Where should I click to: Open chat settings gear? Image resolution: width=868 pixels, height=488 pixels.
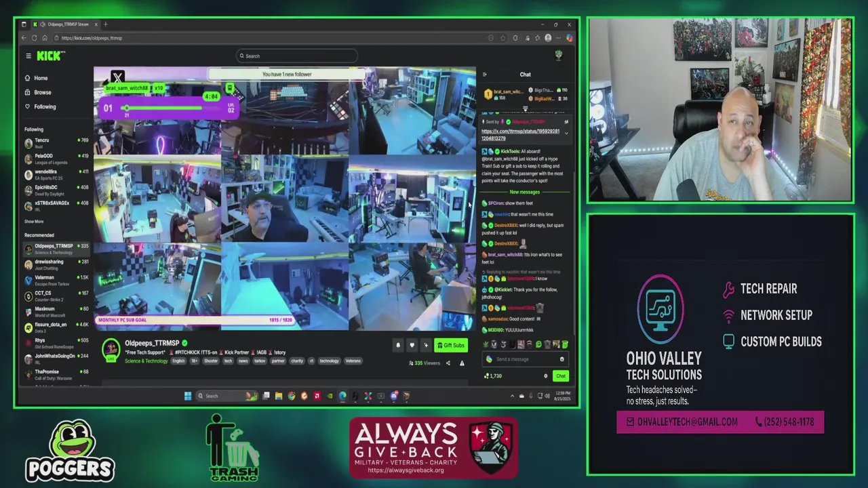[x=546, y=376]
